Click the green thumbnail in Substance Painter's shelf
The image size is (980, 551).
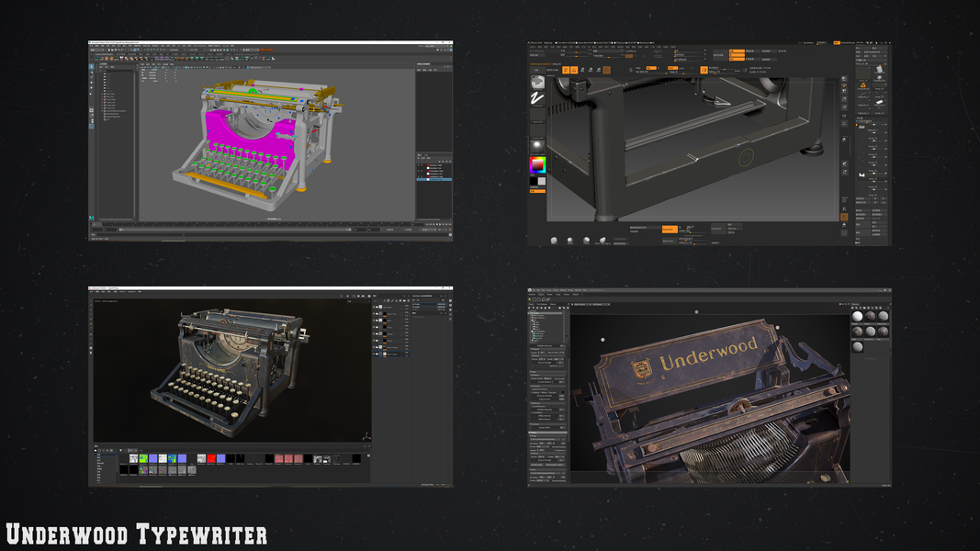click(143, 458)
